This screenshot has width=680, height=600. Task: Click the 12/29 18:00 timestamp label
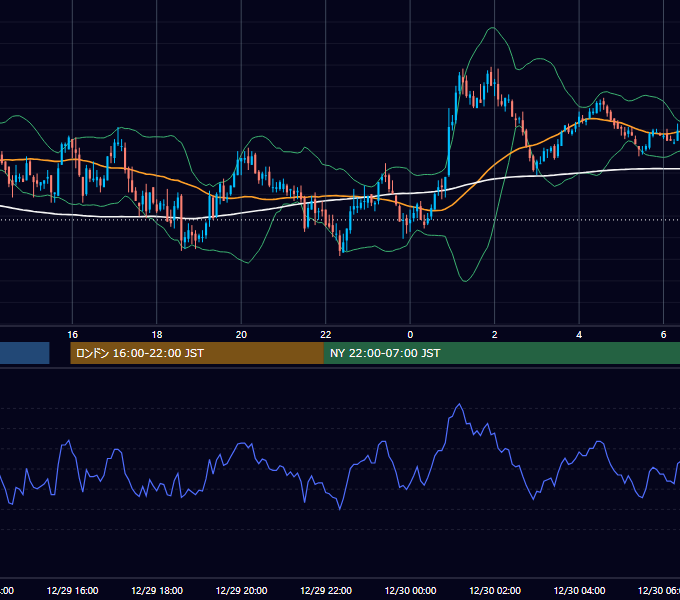click(x=157, y=590)
